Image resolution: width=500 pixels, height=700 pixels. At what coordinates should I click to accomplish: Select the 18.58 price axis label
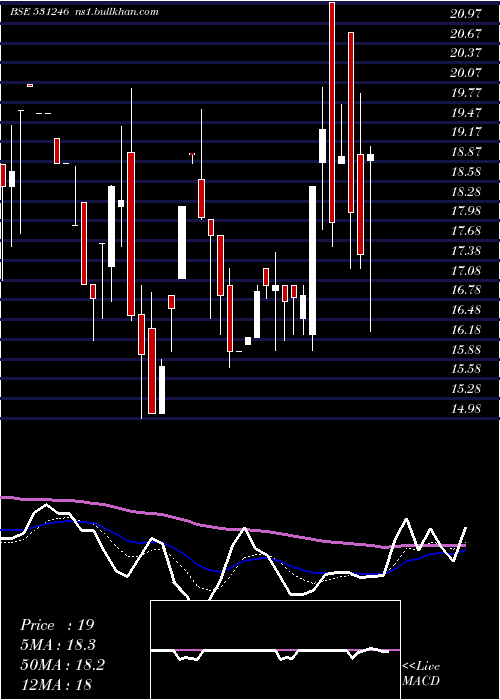point(466,172)
